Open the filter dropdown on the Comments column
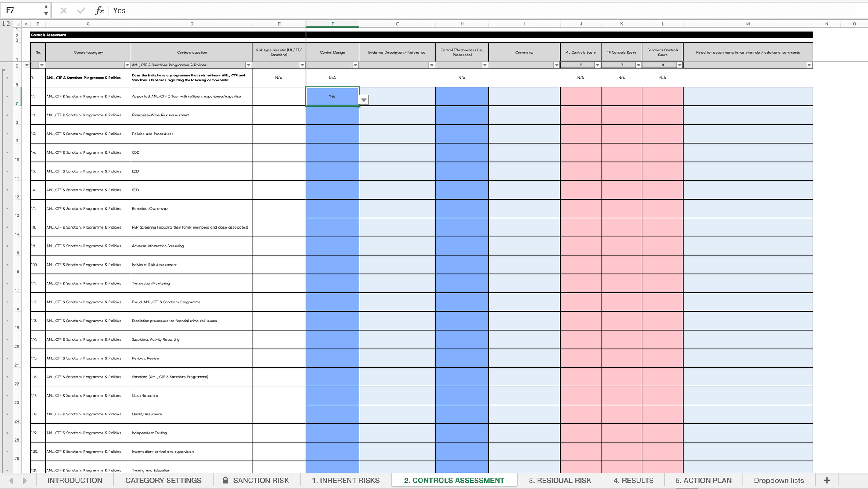868x489 pixels. pos(557,65)
